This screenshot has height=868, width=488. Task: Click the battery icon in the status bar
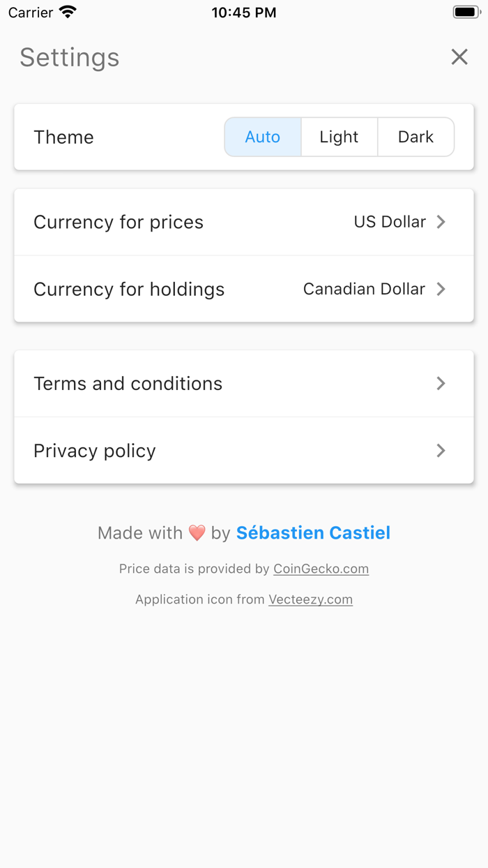(x=466, y=11)
